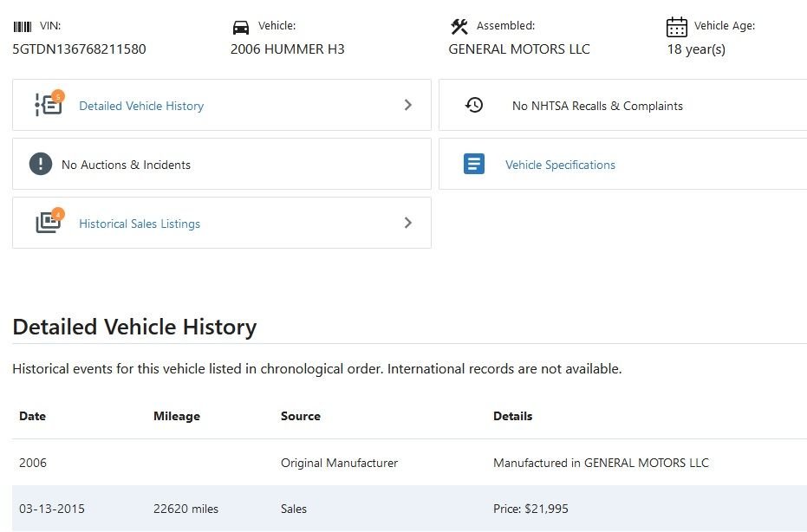Image resolution: width=807 pixels, height=532 pixels.
Task: Click the tools icon beside Assembled
Action: 459,27
